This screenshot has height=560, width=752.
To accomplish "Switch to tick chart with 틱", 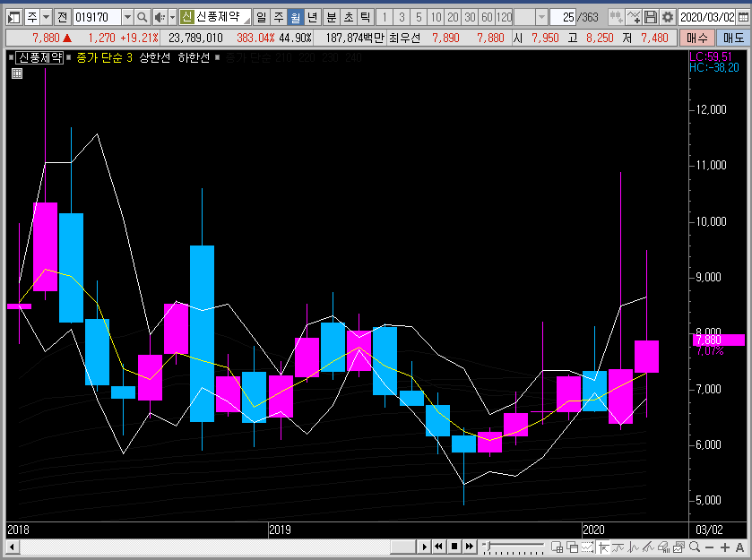I will tap(365, 18).
